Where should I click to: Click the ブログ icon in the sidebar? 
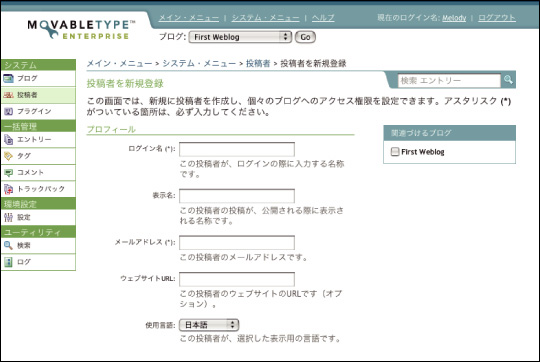[8, 79]
